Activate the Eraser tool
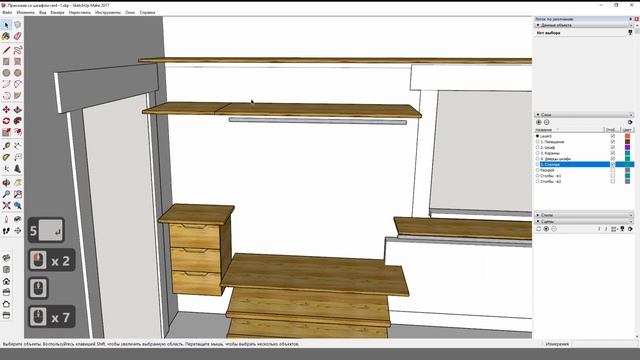Image resolution: width=640 pixels, height=360 pixels. (18, 37)
